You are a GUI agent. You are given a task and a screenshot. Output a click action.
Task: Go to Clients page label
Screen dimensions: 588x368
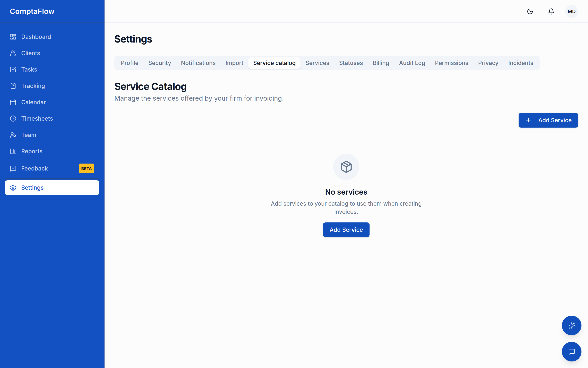31,53
